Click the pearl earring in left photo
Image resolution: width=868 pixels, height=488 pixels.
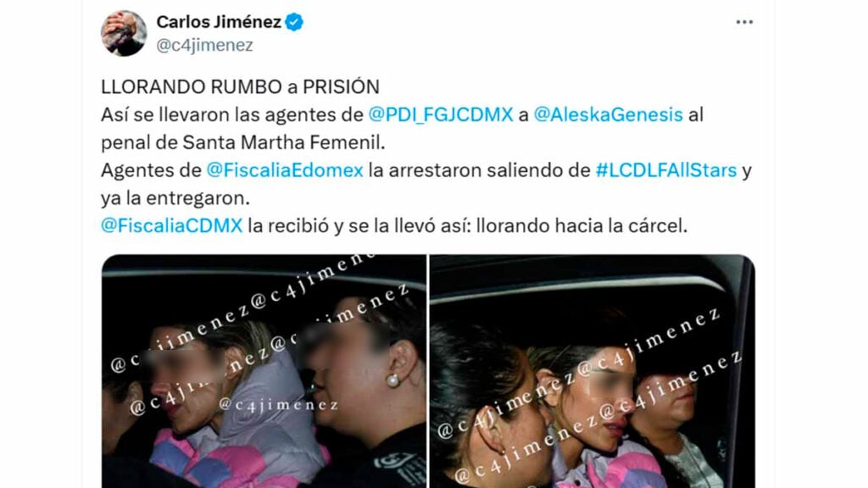[x=393, y=380]
